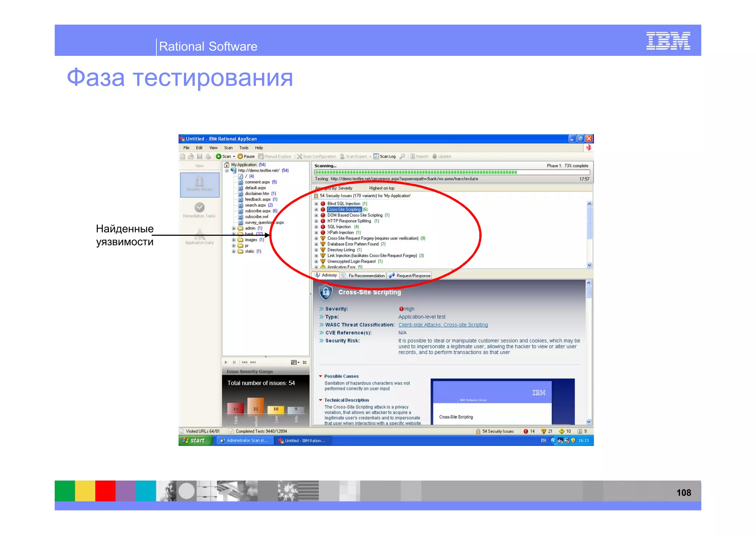
Task: Click the magnifier search icon in toolbar
Action: tap(402, 156)
